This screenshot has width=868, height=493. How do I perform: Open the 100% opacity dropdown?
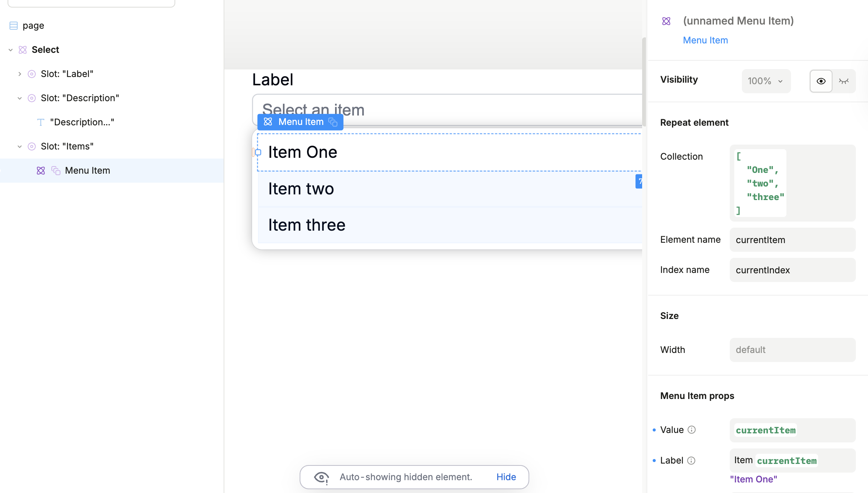[x=766, y=81]
